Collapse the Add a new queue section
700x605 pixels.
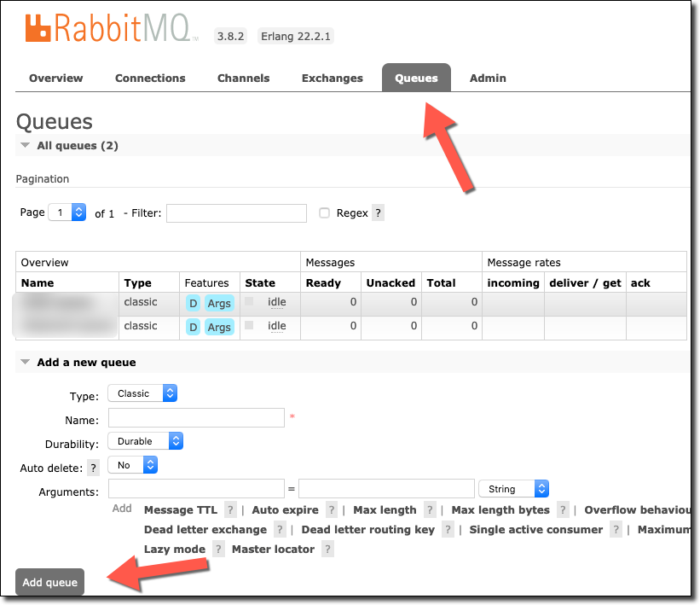click(86, 363)
